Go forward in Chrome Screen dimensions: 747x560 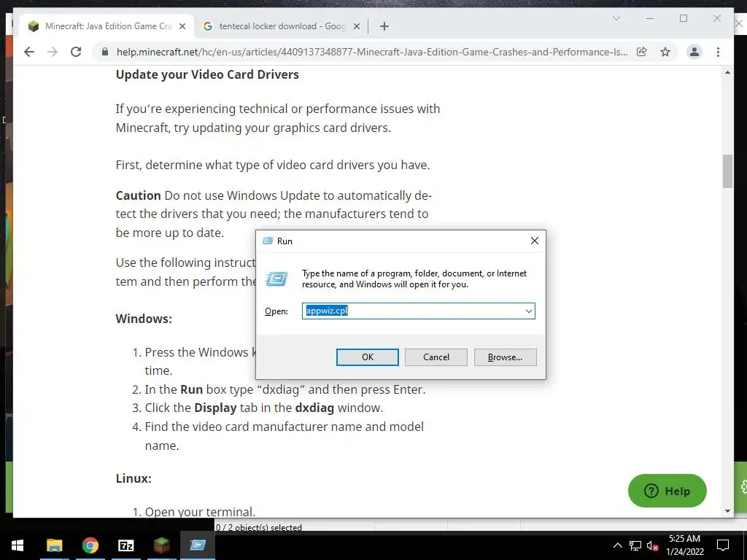53,52
